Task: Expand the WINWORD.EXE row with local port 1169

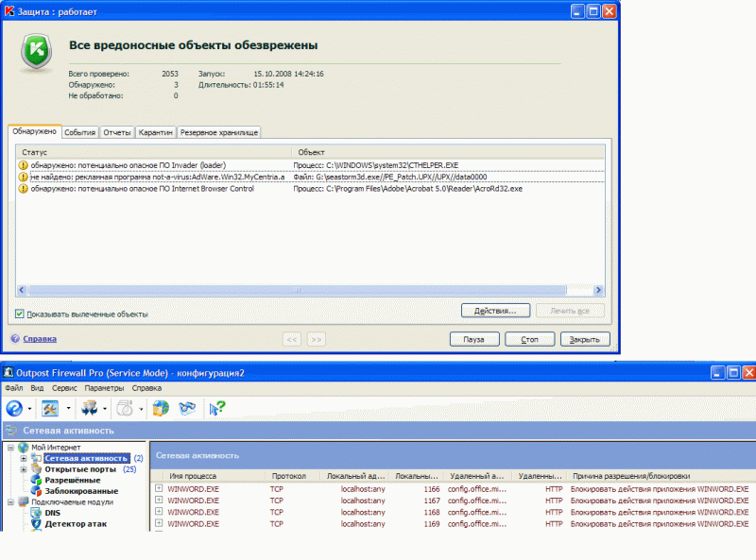Action: (159, 523)
